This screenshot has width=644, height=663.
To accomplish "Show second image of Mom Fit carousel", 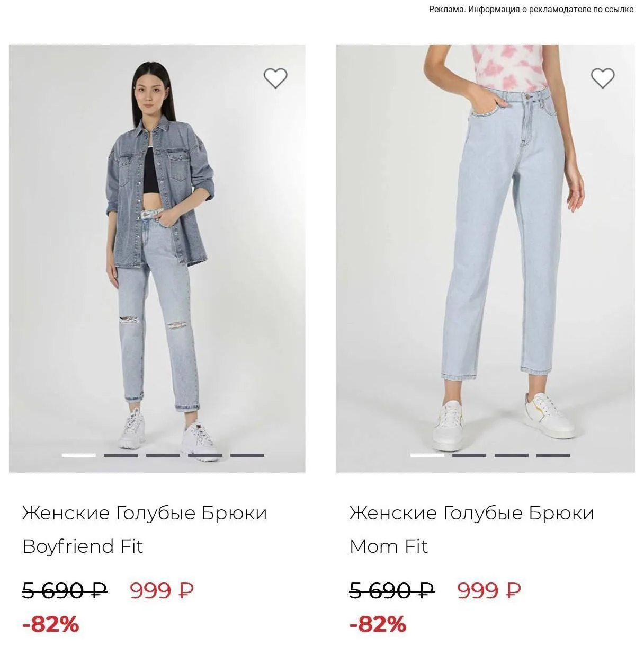I will pyautogui.click(x=469, y=455).
